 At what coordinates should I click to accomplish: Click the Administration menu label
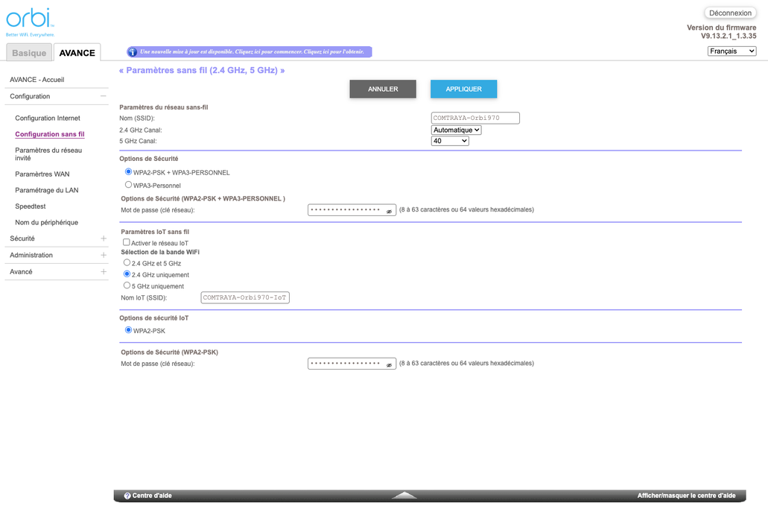point(31,255)
